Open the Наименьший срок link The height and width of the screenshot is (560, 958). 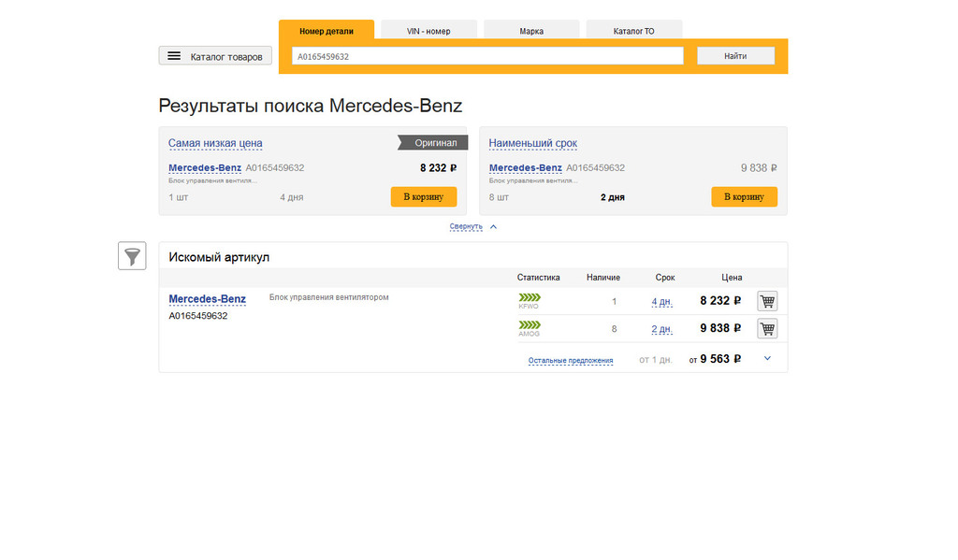point(532,144)
